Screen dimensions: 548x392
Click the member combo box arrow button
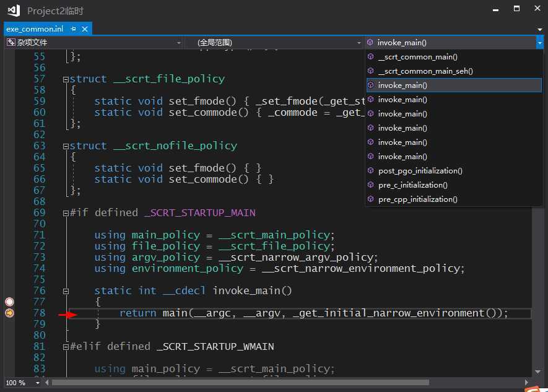click(x=540, y=43)
